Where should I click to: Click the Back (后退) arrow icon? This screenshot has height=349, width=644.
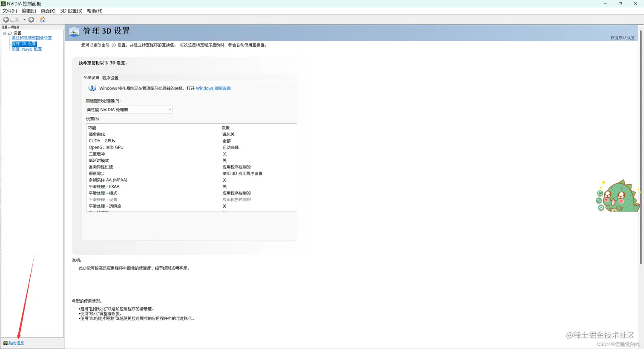pyautogui.click(x=6, y=20)
